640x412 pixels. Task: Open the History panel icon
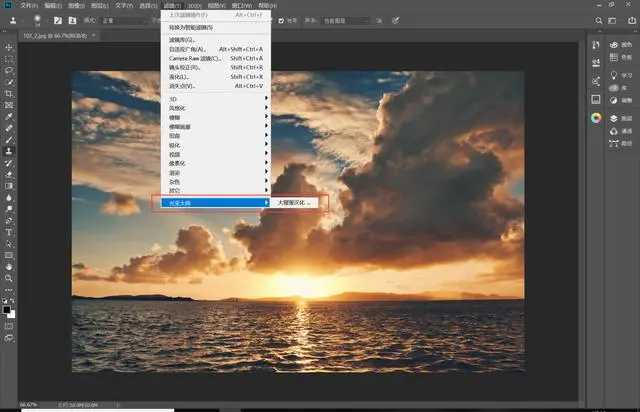[x=596, y=45]
